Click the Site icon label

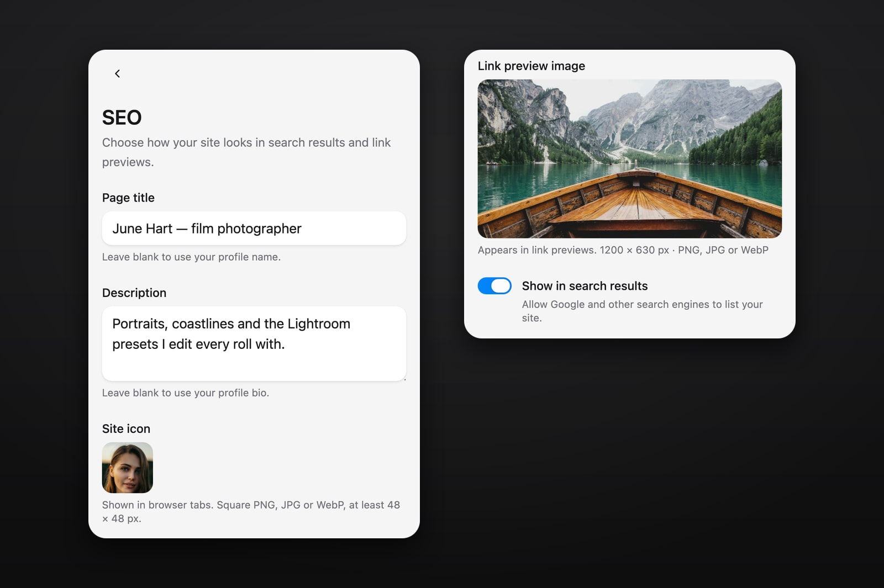(x=126, y=429)
